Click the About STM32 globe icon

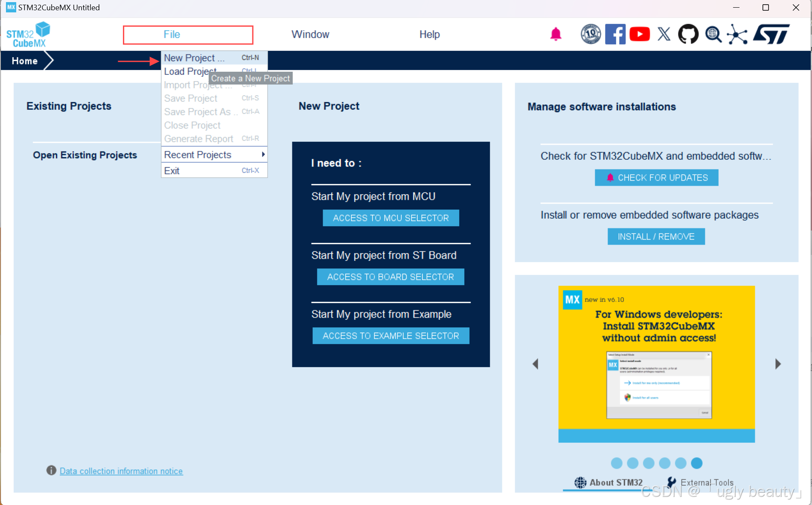(580, 482)
